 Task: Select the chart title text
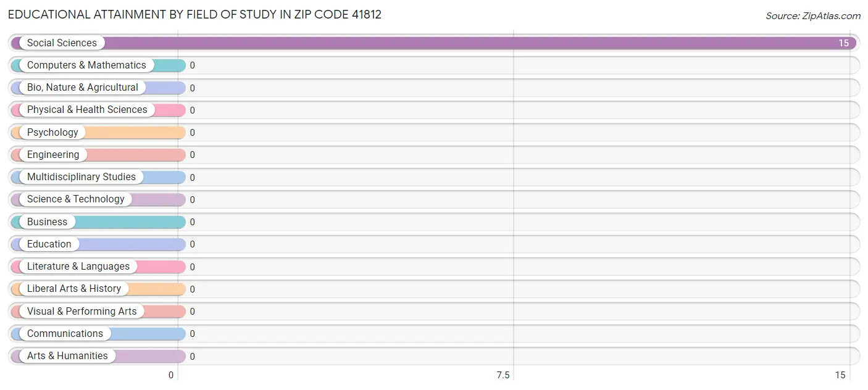tap(194, 14)
